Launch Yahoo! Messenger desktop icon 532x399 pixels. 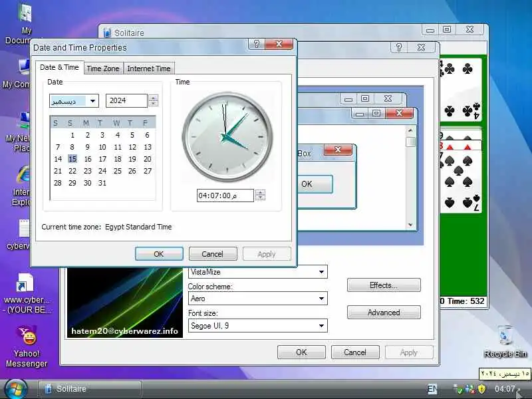[27, 346]
